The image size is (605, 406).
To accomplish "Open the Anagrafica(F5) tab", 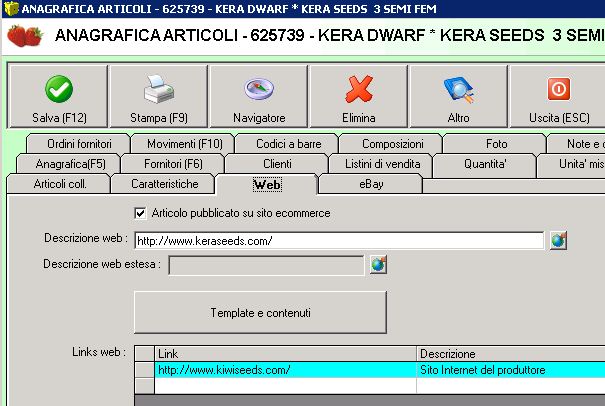I will 70,164.
